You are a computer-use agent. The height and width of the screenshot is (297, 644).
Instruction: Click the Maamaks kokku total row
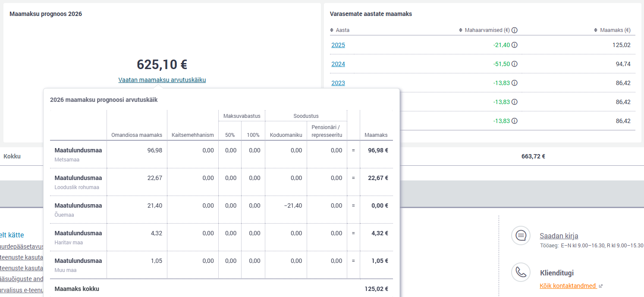[x=220, y=289]
